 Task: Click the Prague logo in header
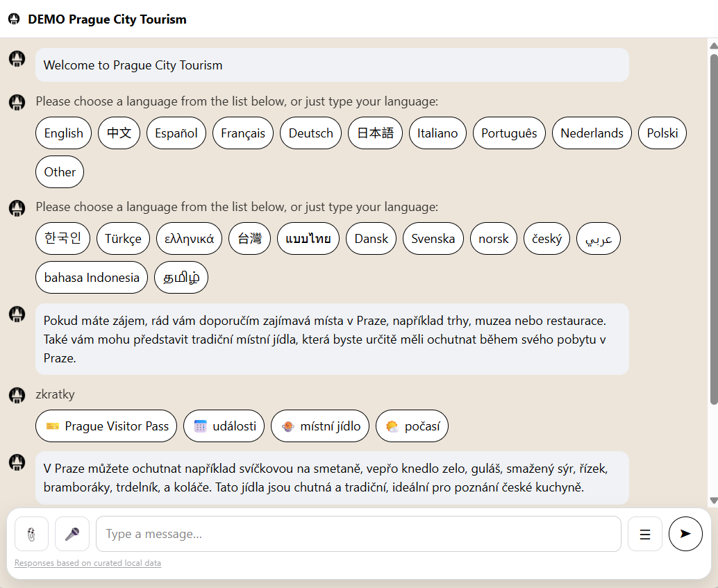(14, 19)
